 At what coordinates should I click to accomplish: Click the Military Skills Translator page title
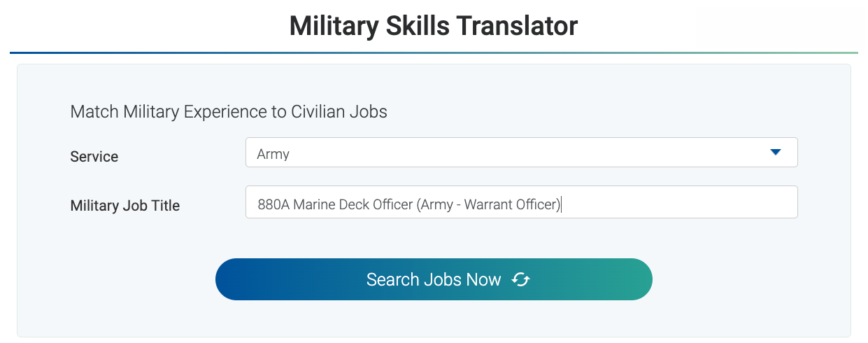point(434,27)
